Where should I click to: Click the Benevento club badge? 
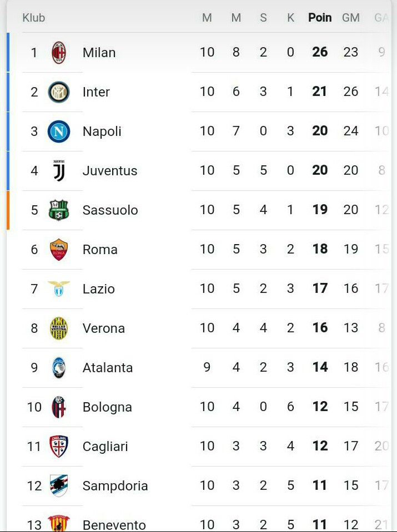[x=59, y=523]
